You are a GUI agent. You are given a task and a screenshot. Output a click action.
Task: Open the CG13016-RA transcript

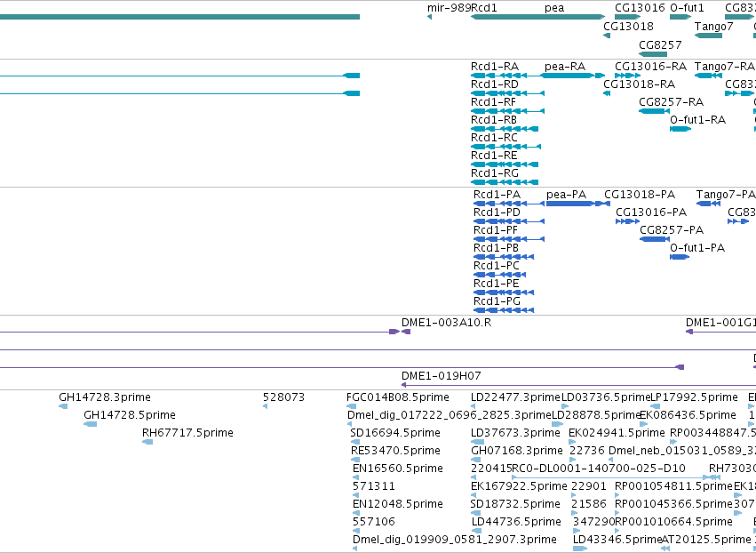627,76
